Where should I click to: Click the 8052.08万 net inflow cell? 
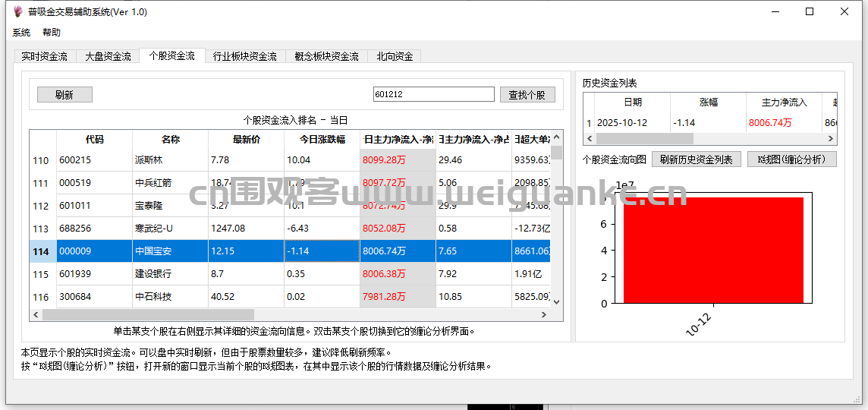[398, 229]
